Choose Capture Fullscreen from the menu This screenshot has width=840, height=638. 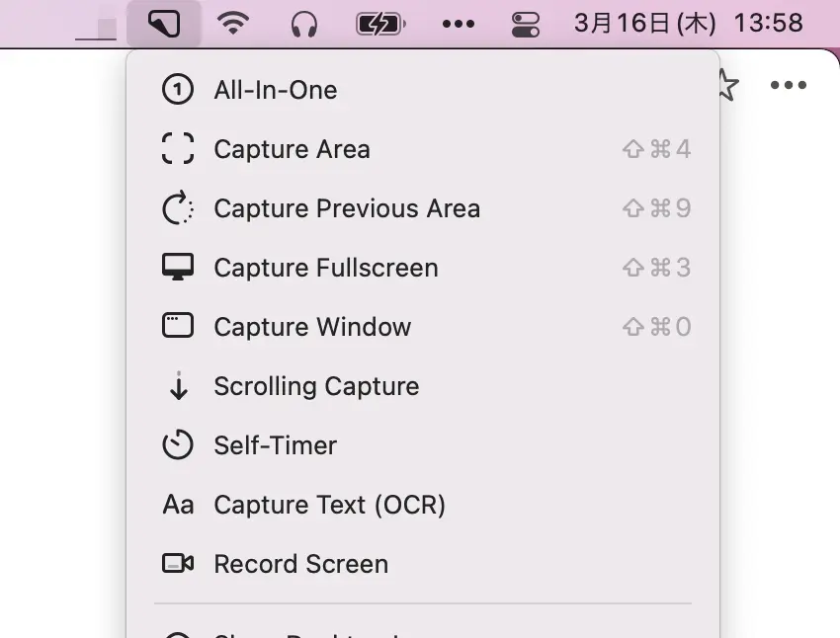(x=423, y=268)
